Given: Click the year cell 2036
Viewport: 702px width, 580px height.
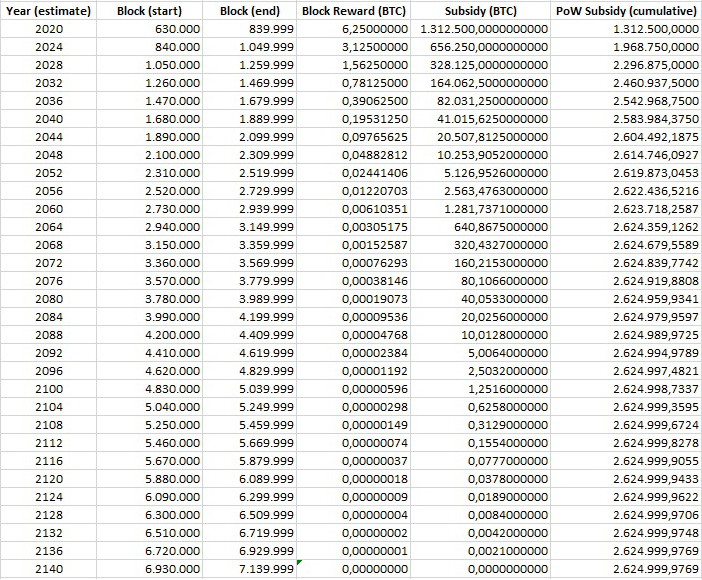Looking at the screenshot, I should point(48,101).
